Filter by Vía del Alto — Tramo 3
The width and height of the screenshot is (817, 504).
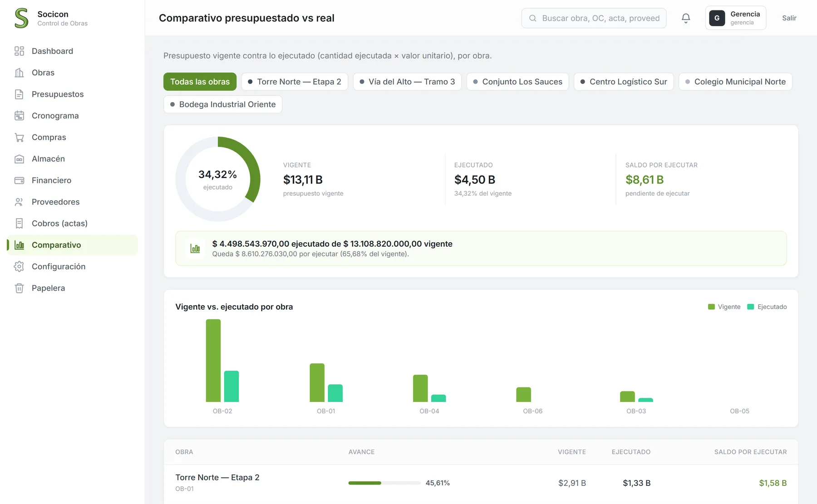click(x=407, y=82)
